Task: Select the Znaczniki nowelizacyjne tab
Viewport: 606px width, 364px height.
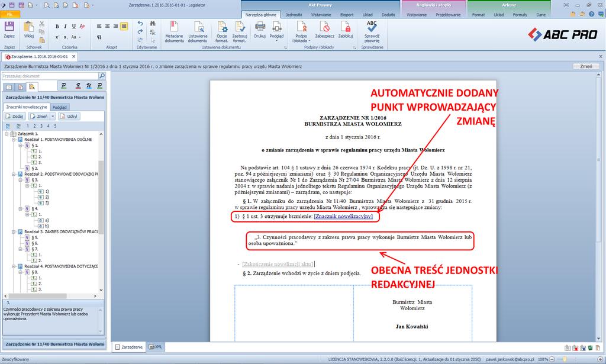Action: click(27, 107)
